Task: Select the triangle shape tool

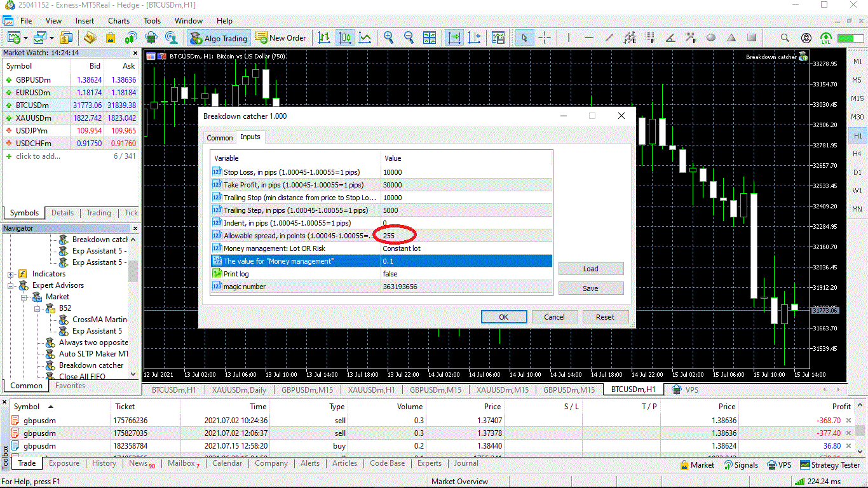Action: click(x=731, y=37)
